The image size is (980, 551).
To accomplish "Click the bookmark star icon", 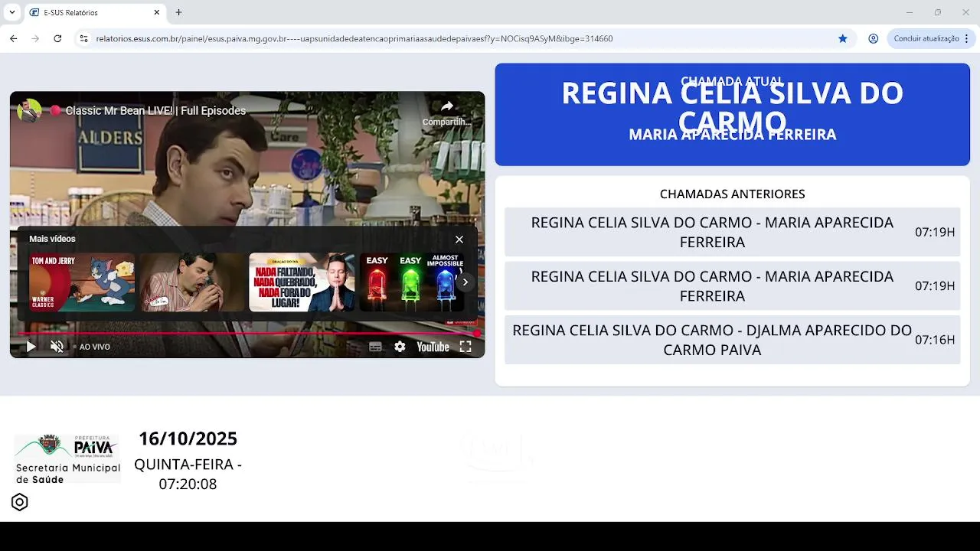I will click(843, 38).
